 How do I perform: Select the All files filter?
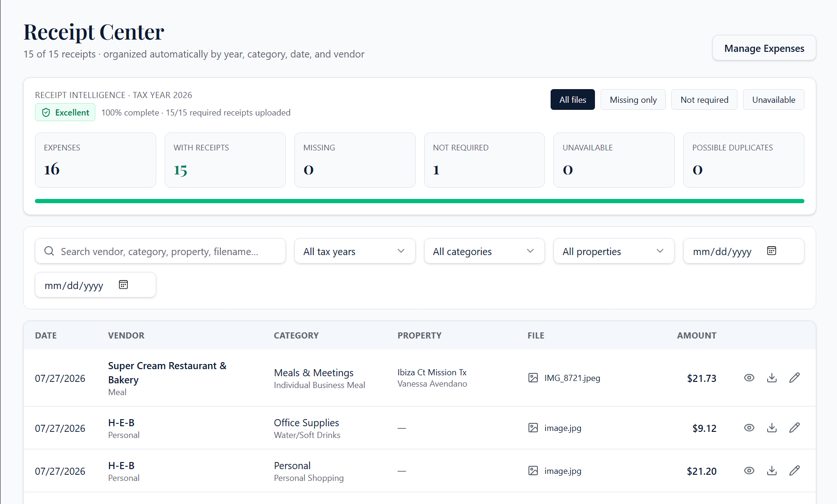coord(572,99)
